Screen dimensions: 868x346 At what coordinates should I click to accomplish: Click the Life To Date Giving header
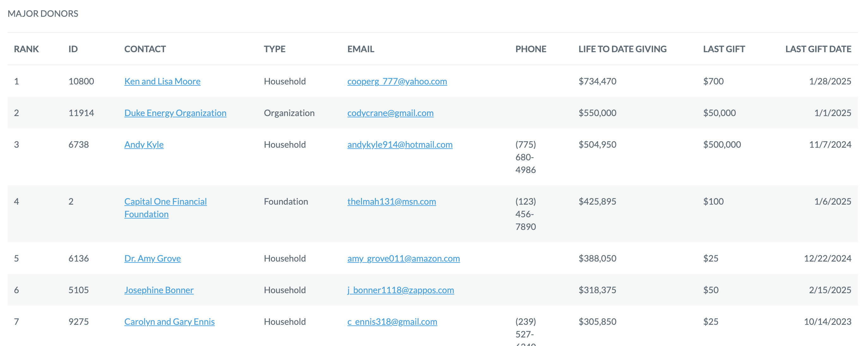(622, 49)
